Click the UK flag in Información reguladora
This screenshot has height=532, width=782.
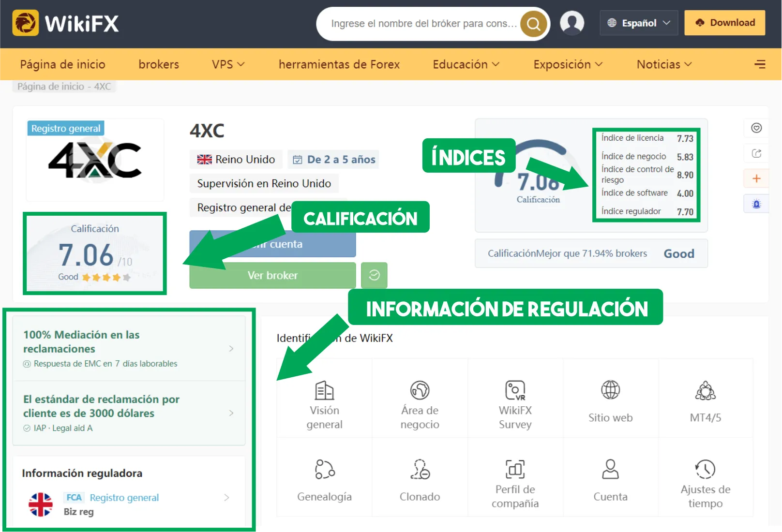click(41, 504)
